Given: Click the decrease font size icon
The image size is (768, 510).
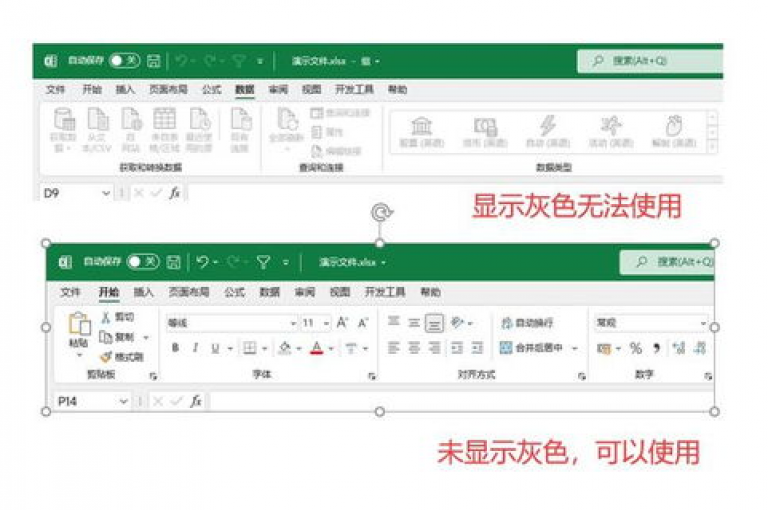Looking at the screenshot, I should coord(363,323).
